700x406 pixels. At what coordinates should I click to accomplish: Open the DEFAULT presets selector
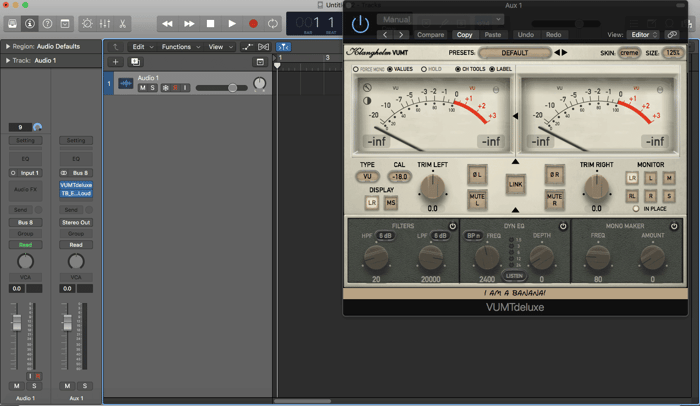pyautogui.click(x=514, y=53)
